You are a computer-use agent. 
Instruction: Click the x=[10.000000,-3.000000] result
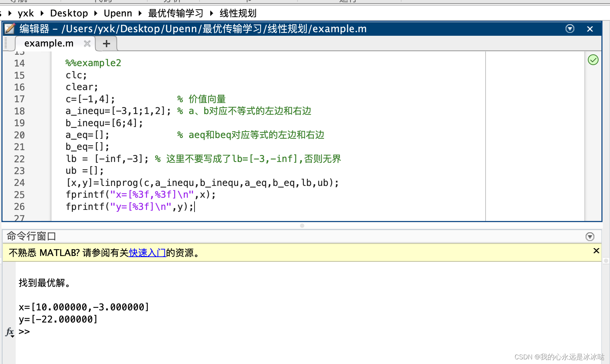tap(84, 307)
